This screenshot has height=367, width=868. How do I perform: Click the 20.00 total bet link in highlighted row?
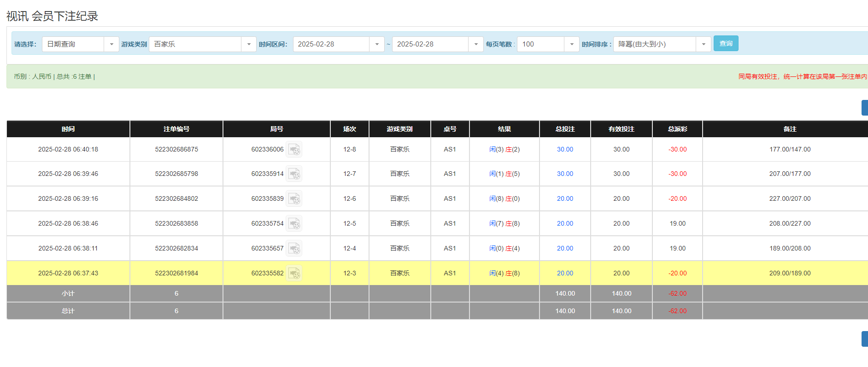pos(565,274)
